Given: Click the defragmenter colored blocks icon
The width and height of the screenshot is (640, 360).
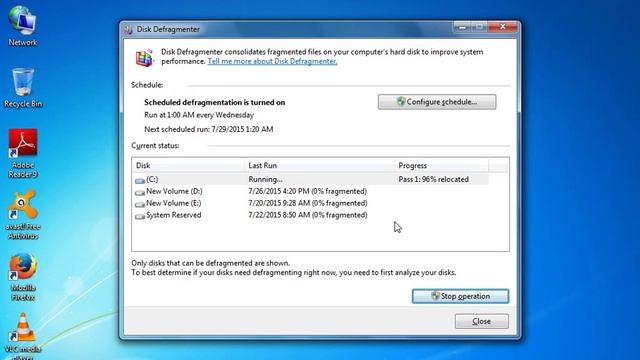Looking at the screenshot, I should tap(144, 58).
